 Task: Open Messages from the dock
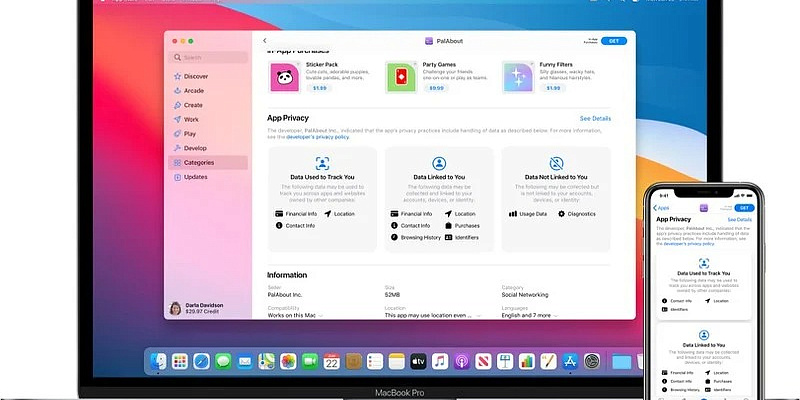223,361
